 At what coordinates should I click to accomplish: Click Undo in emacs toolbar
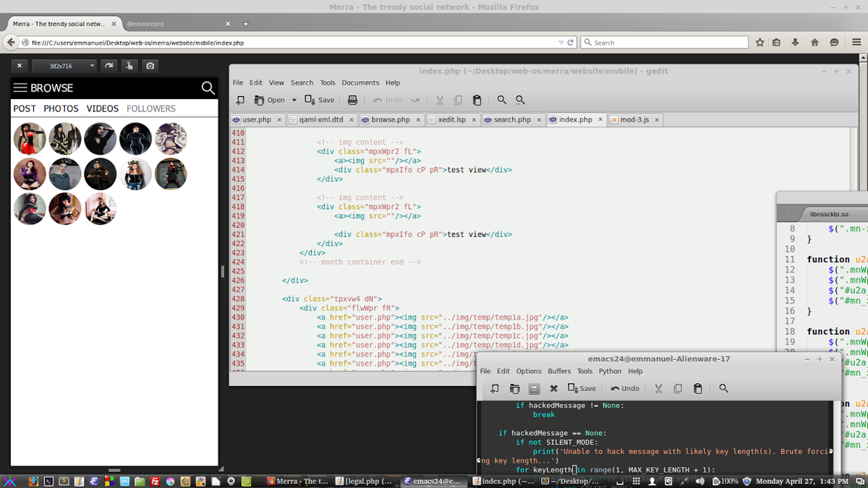[x=626, y=388]
